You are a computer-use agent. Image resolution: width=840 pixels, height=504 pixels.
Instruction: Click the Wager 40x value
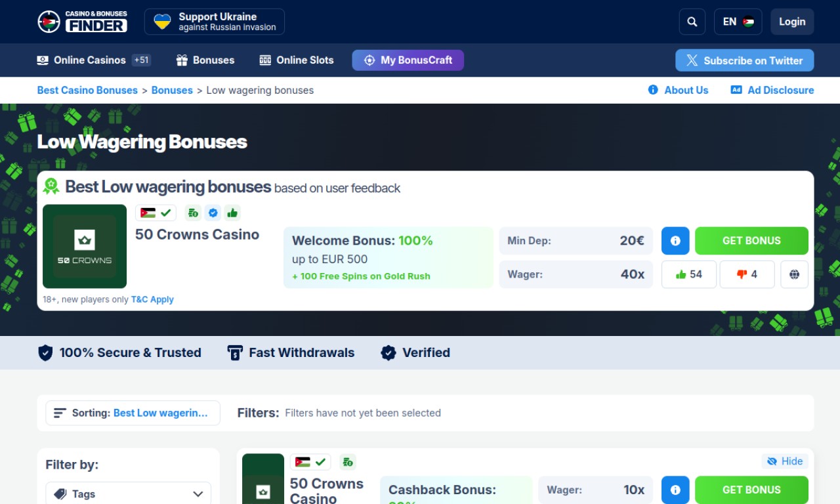click(x=633, y=274)
